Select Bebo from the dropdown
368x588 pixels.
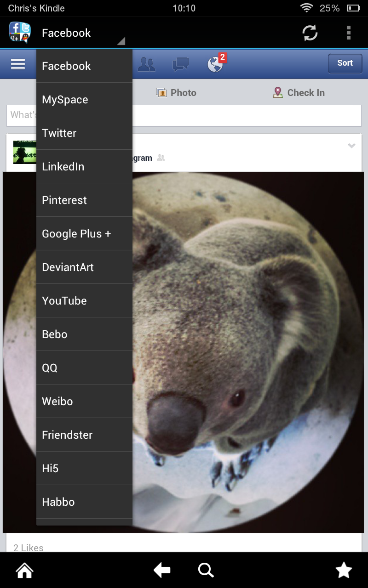(84, 334)
